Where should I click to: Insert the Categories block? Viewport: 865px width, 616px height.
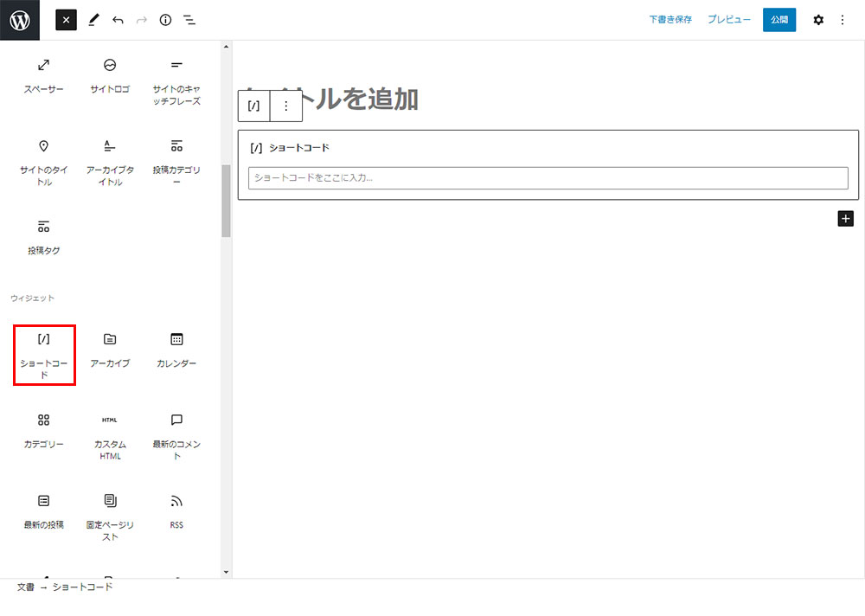coord(44,430)
